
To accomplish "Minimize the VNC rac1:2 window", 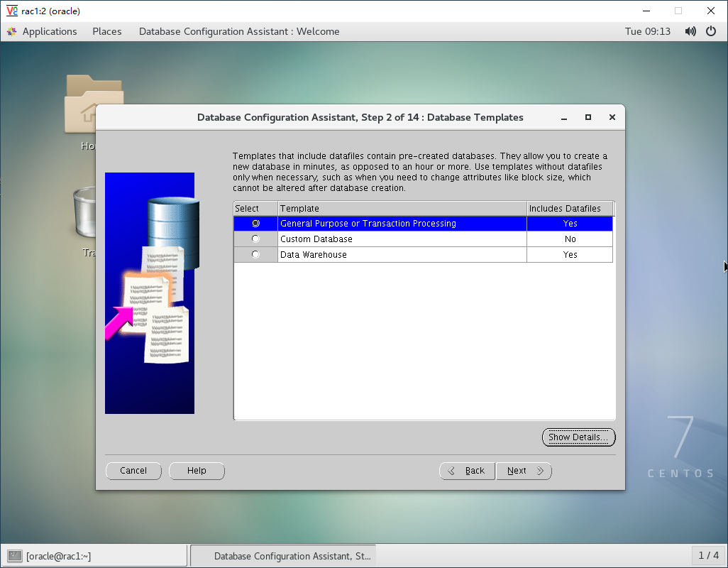I will coord(646,11).
